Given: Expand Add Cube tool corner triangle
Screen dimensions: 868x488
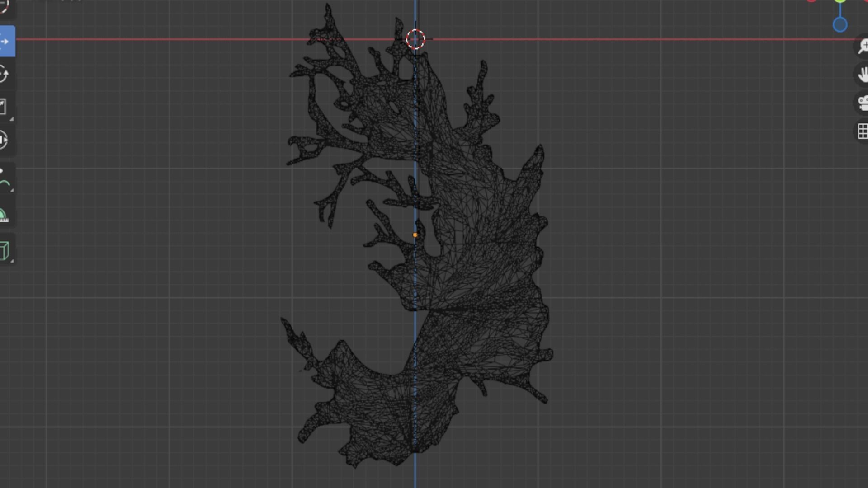Looking at the screenshot, I should pyautogui.click(x=12, y=261).
